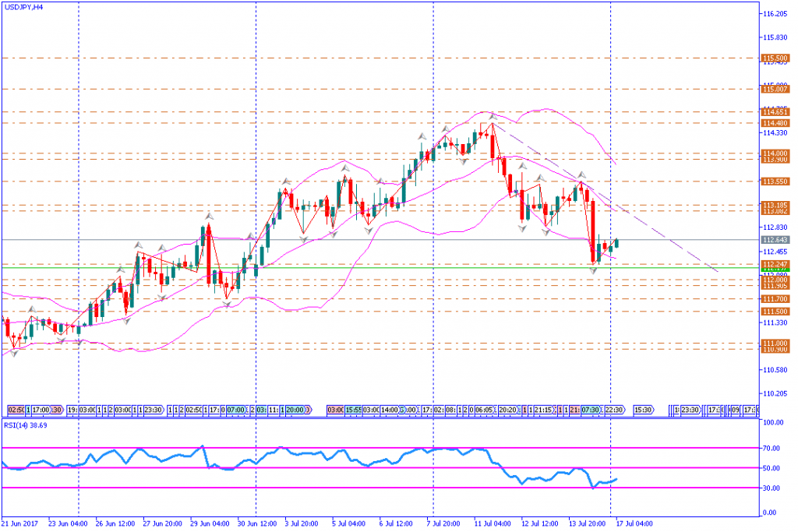Select the 112.247 price level label

pos(775,264)
